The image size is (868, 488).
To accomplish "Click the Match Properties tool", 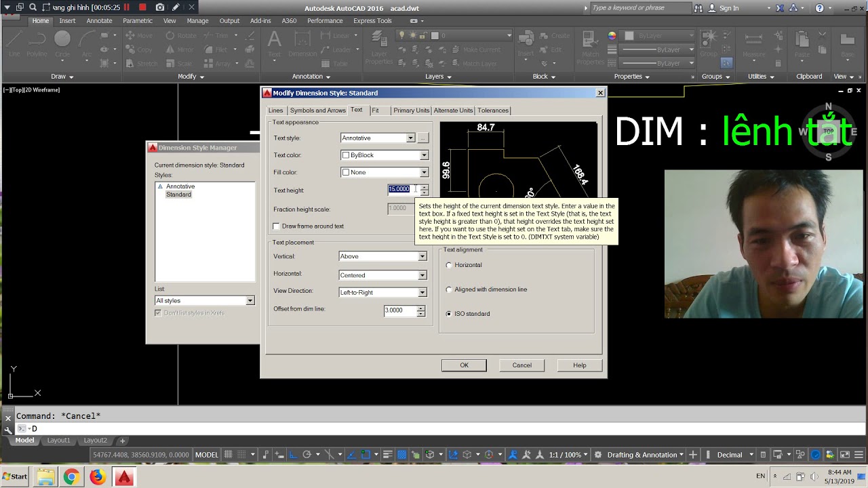I will pos(590,47).
